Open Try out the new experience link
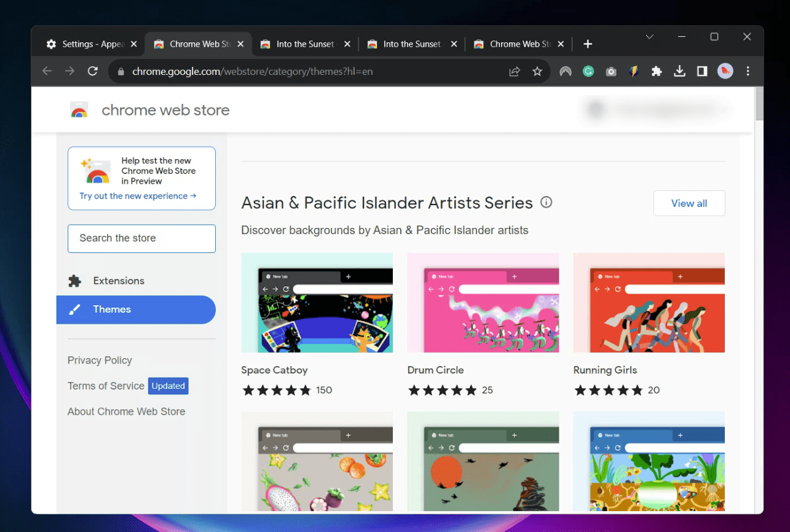 point(138,196)
